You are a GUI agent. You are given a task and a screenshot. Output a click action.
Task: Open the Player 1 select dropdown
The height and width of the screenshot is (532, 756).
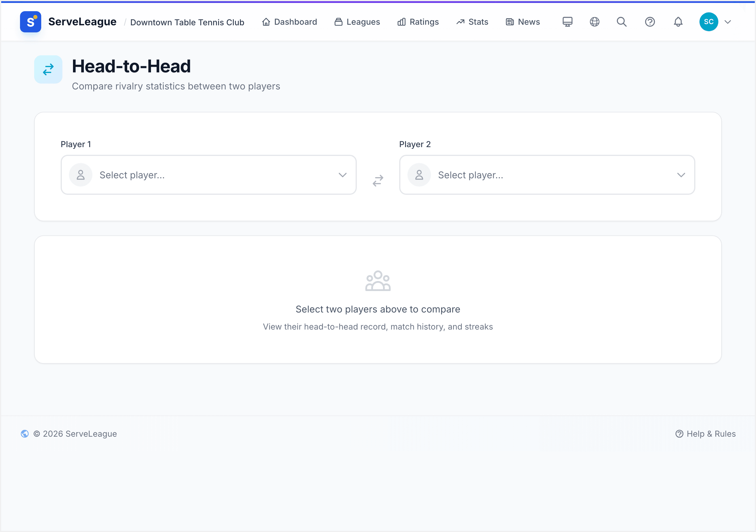208,175
